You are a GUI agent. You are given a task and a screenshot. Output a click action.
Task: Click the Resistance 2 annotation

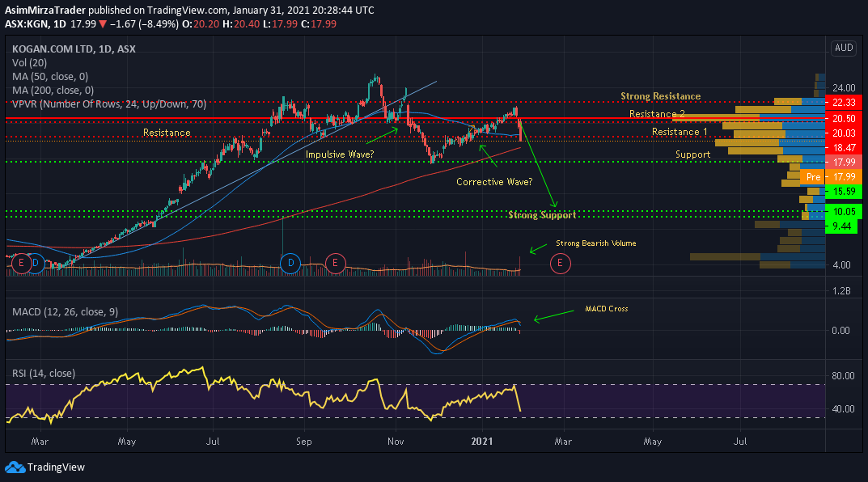click(657, 114)
